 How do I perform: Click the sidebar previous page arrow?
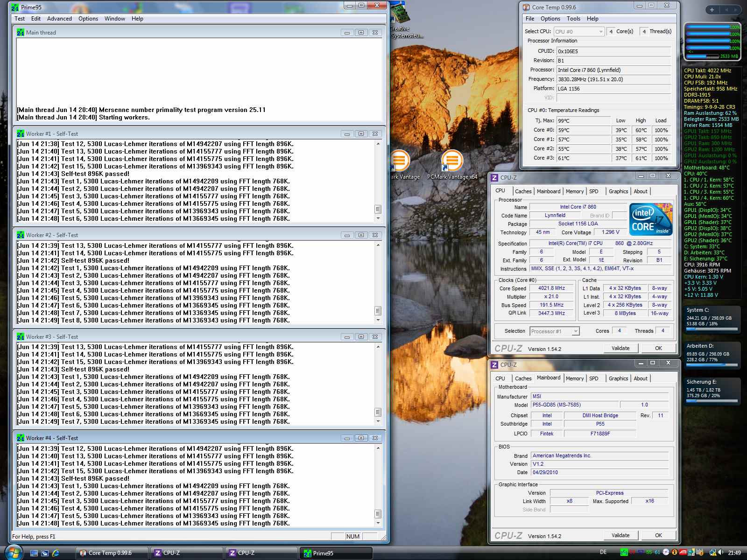pyautogui.click(x=726, y=9)
